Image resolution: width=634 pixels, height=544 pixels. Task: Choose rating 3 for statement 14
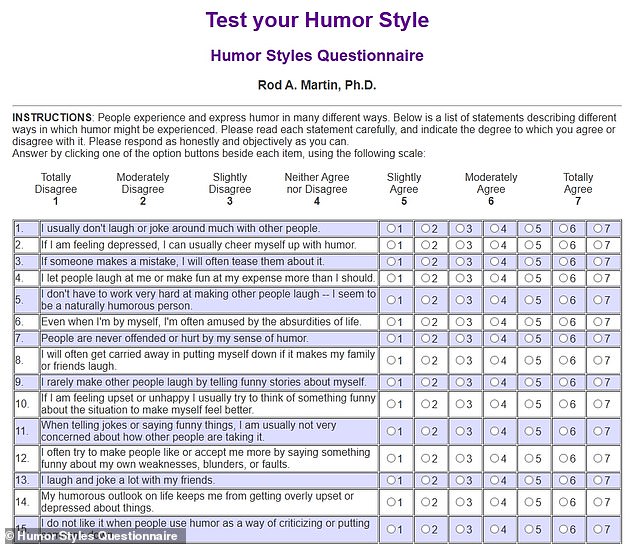pyautogui.click(x=459, y=502)
